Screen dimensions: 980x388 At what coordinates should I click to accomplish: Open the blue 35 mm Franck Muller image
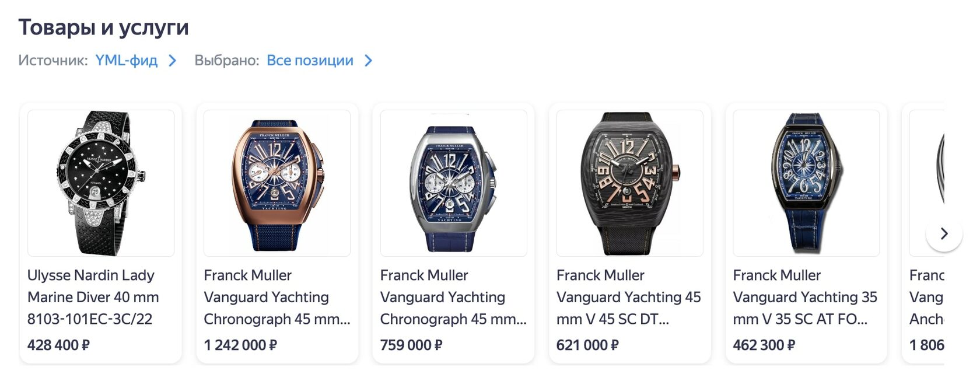click(806, 183)
